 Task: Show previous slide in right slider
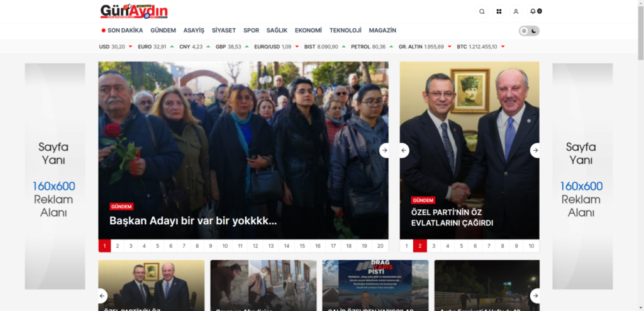pyautogui.click(x=404, y=150)
